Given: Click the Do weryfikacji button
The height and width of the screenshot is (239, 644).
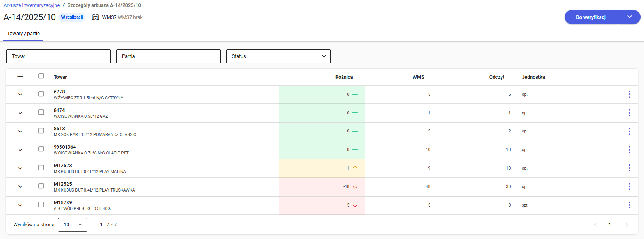Looking at the screenshot, I should (591, 17).
